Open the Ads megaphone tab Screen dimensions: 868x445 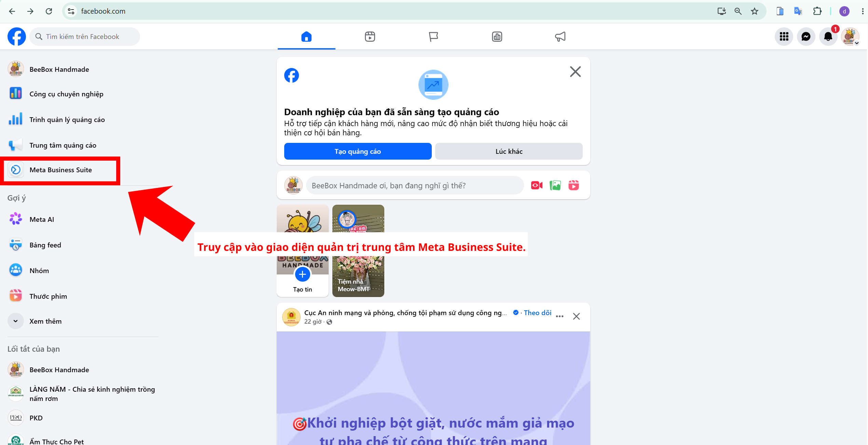pyautogui.click(x=561, y=37)
